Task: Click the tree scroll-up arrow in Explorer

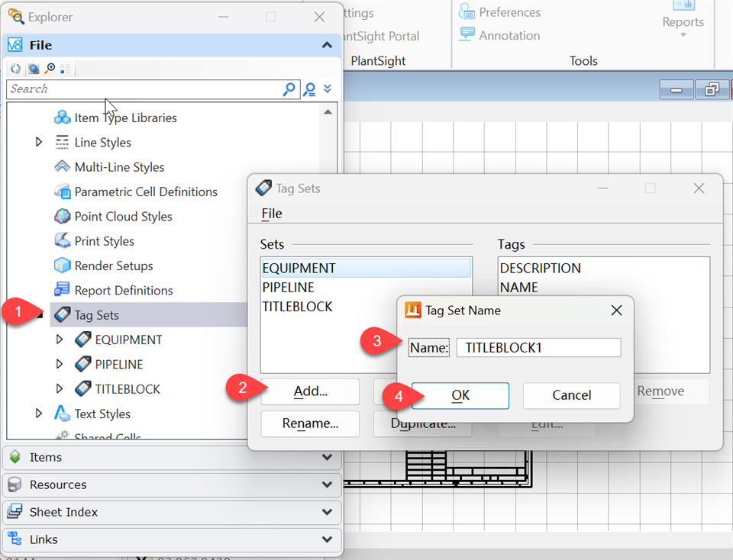Action: click(x=328, y=112)
